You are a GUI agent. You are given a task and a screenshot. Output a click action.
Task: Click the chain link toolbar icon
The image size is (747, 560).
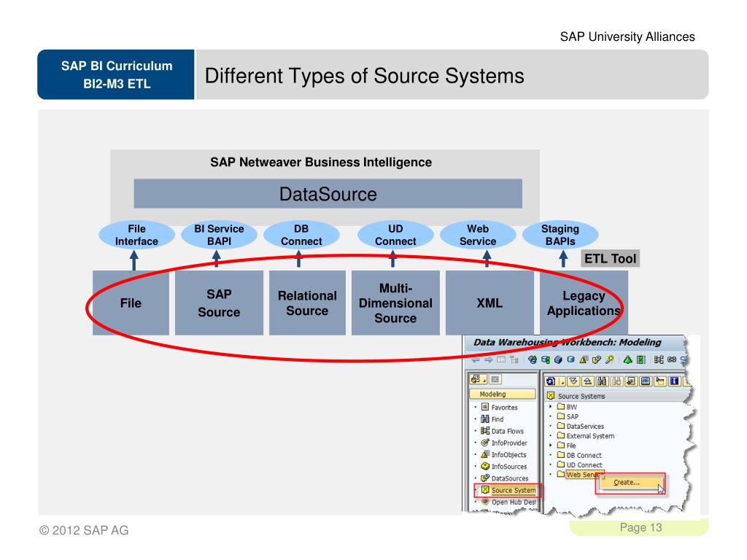pyautogui.click(x=672, y=359)
